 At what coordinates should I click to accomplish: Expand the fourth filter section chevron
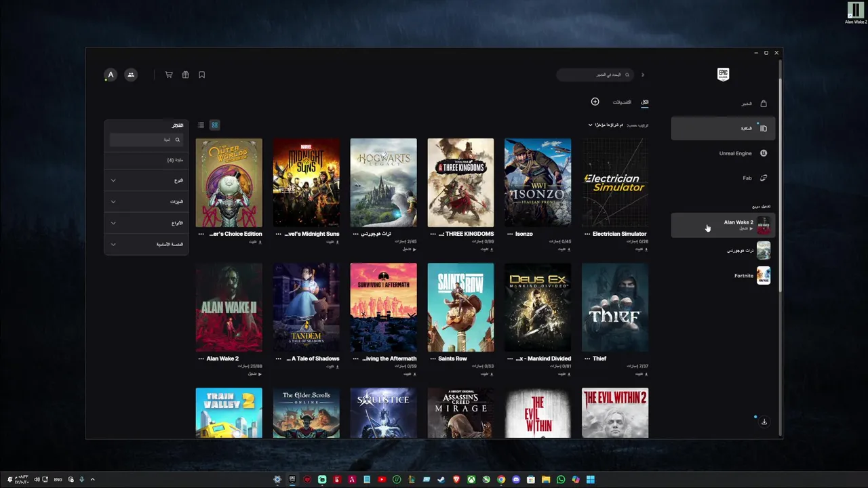coord(113,244)
